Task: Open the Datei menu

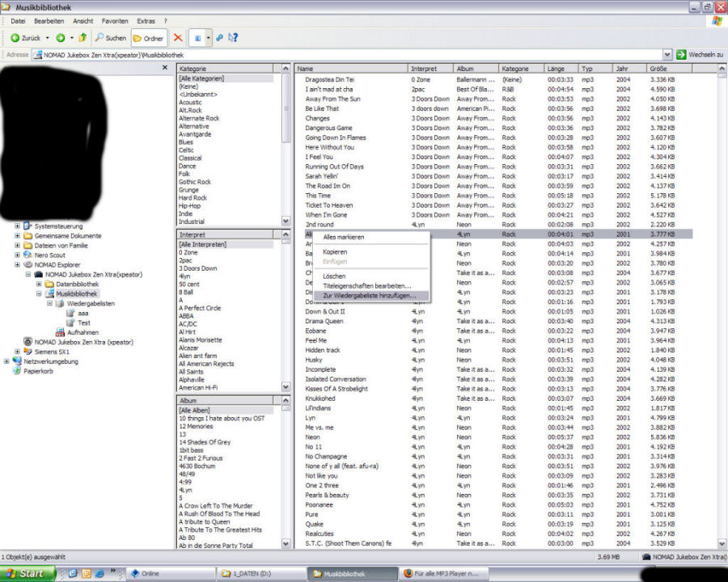Action: click(x=18, y=21)
